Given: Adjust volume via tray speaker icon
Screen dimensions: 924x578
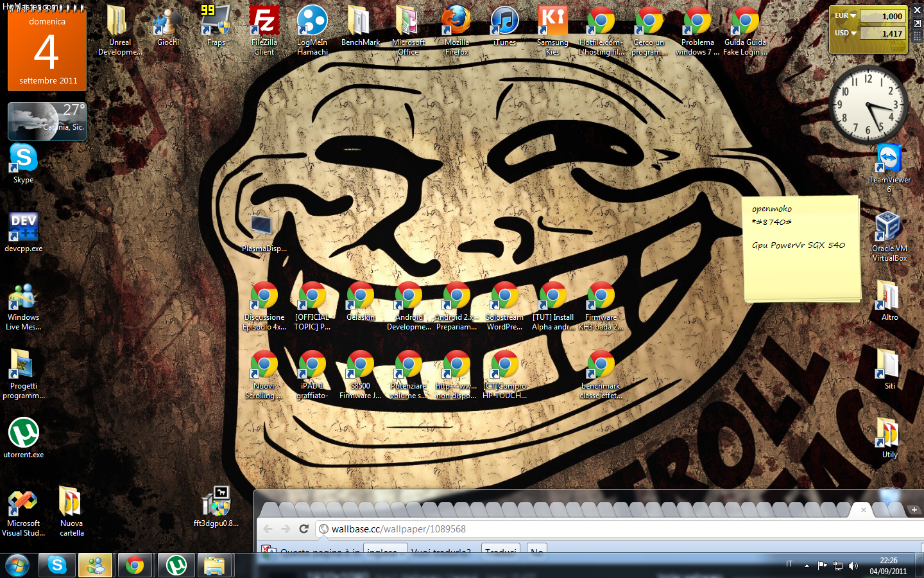Looking at the screenshot, I should [x=853, y=566].
